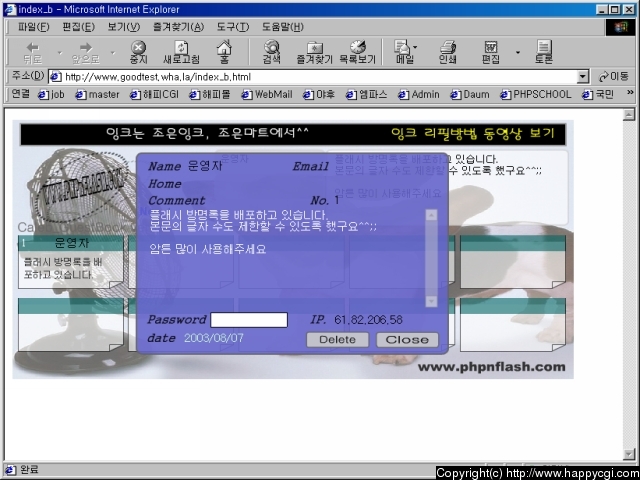Print the page with 인쇄

[448, 53]
